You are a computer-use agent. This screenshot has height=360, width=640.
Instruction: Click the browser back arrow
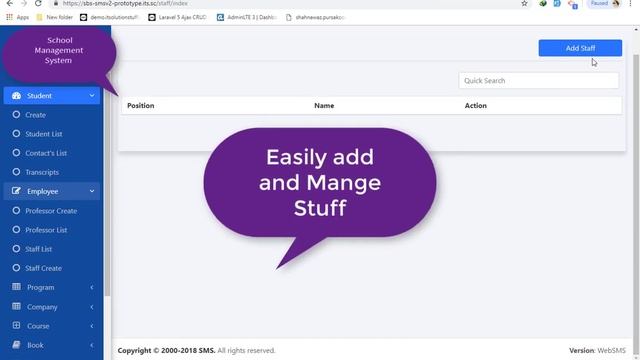click(x=9, y=3)
